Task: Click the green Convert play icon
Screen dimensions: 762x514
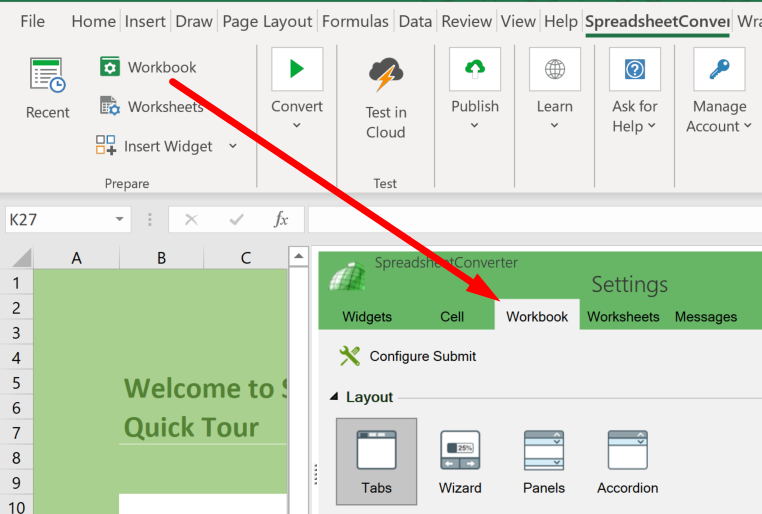Action: click(297, 69)
